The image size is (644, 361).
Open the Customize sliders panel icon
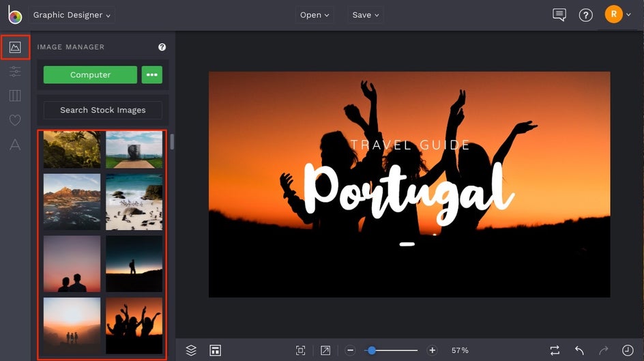[15, 72]
